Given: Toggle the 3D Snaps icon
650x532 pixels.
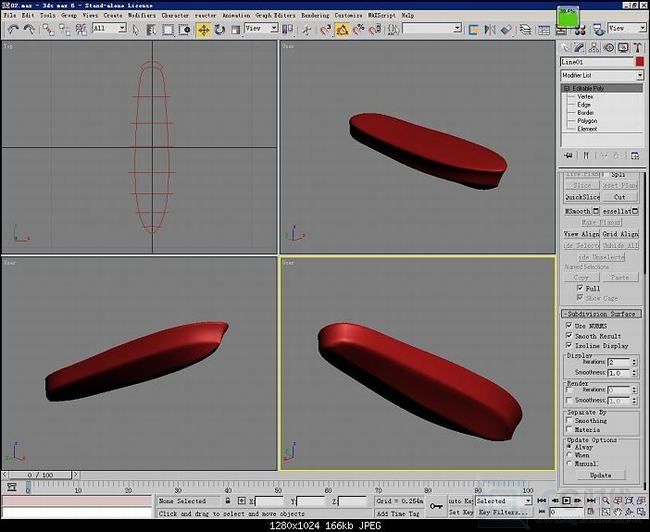Looking at the screenshot, I should (x=325, y=29).
